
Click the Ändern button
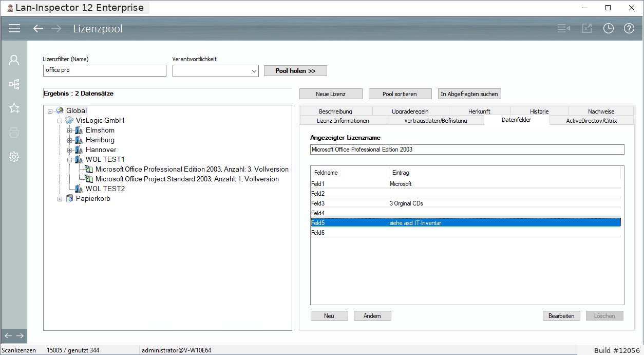coord(372,316)
